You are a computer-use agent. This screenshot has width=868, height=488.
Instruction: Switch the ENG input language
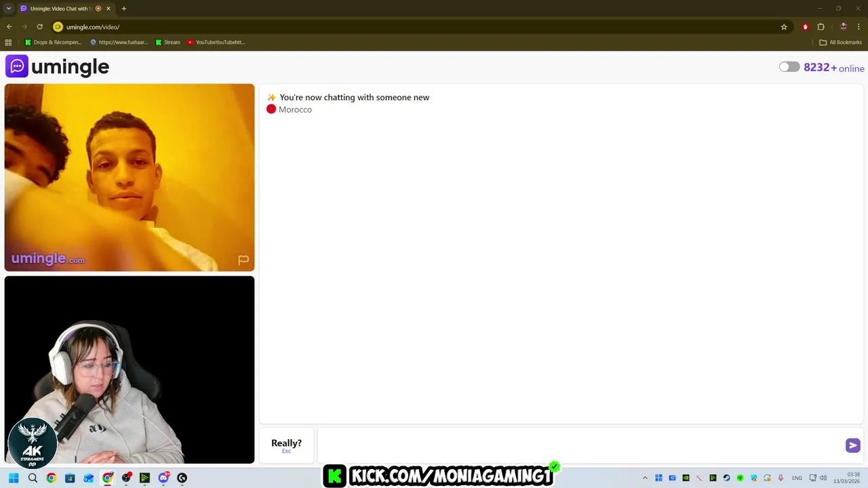[x=797, y=478]
